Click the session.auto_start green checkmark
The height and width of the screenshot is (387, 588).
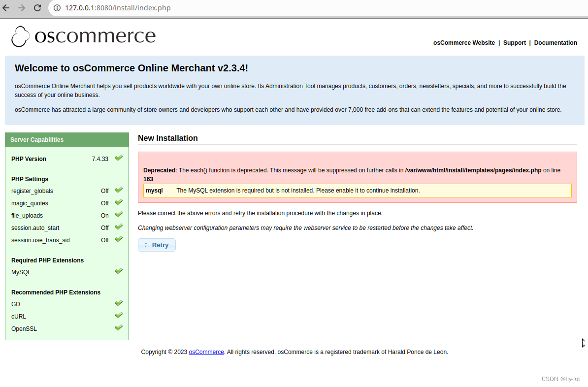(119, 227)
